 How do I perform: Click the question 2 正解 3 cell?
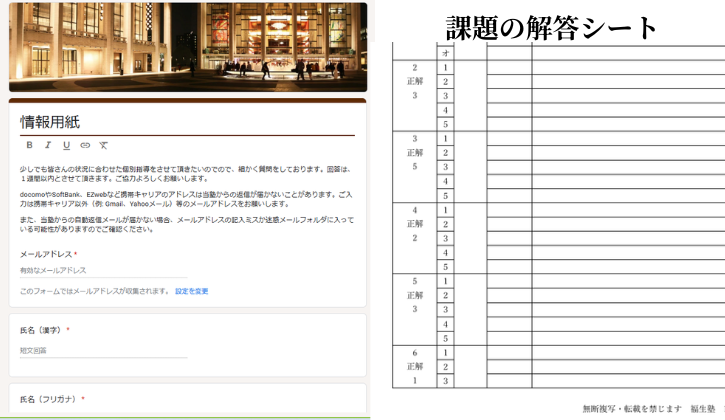[415, 96]
